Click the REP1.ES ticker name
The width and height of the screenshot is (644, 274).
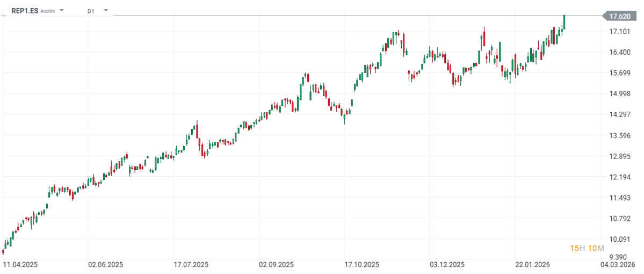[25, 10]
